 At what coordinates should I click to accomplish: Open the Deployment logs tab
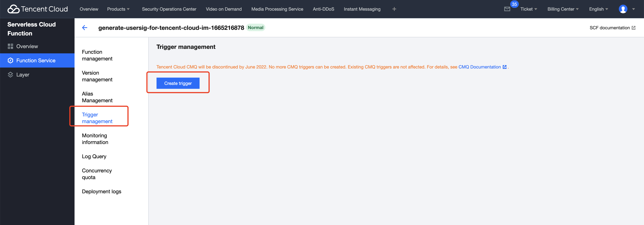coord(102,191)
